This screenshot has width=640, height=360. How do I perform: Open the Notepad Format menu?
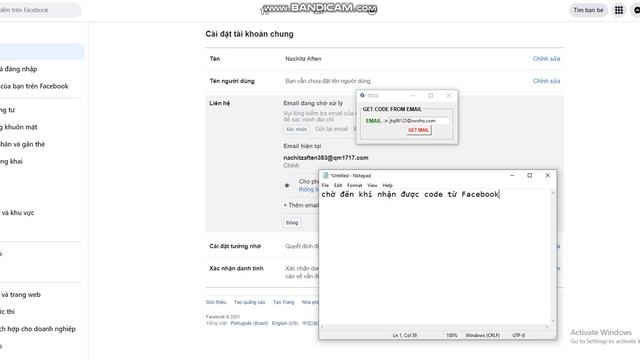pyautogui.click(x=354, y=185)
